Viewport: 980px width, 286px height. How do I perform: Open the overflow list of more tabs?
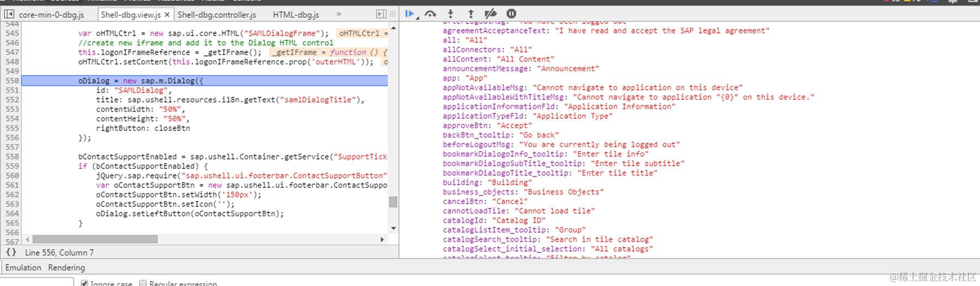[x=339, y=14]
